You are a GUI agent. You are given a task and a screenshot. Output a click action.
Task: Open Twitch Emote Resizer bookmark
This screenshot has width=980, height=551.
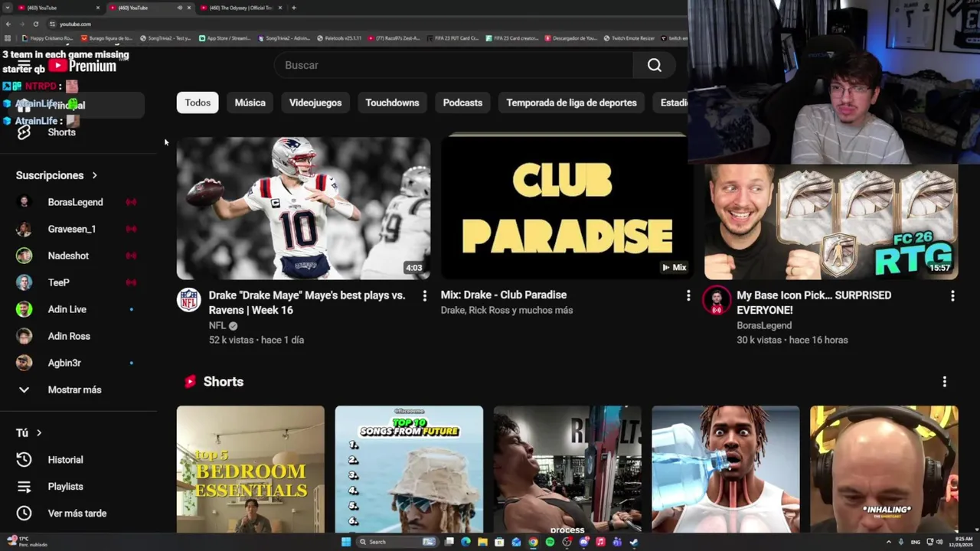click(629, 37)
